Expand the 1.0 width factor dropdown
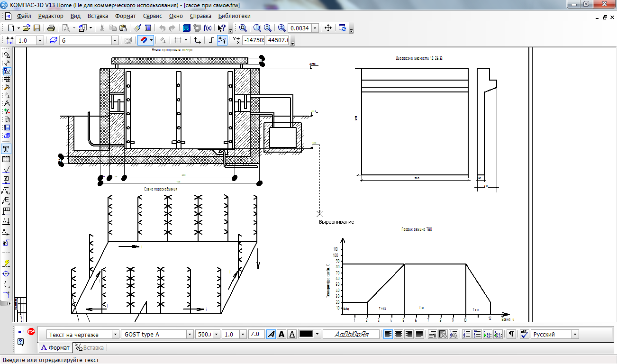Image resolution: width=617 pixels, height=364 pixels. [x=243, y=334]
